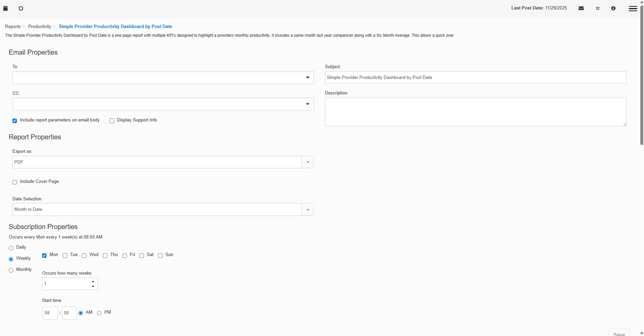The width and height of the screenshot is (644, 336).
Task: Click the page vertical scrollbar thumb
Action: (641, 75)
